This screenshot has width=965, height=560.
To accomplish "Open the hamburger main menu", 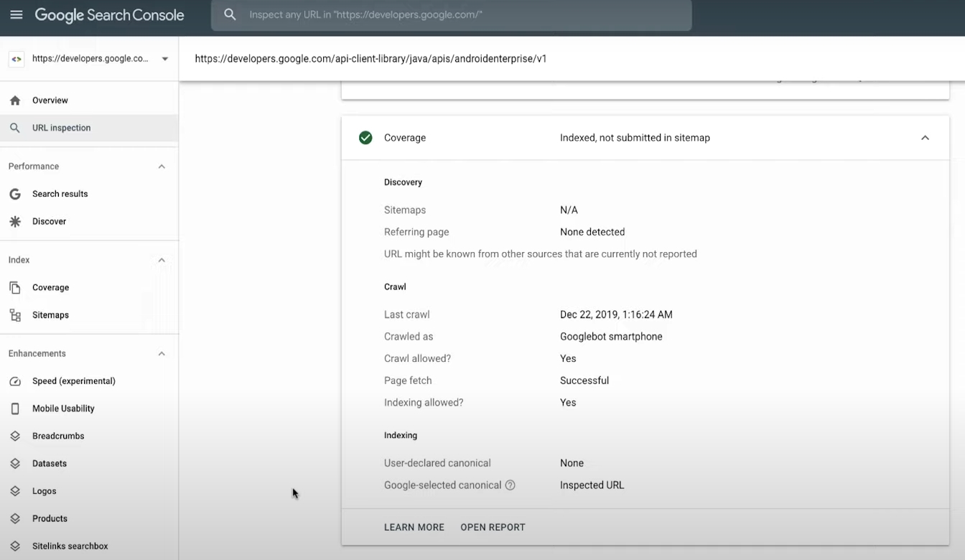I will pos(16,14).
